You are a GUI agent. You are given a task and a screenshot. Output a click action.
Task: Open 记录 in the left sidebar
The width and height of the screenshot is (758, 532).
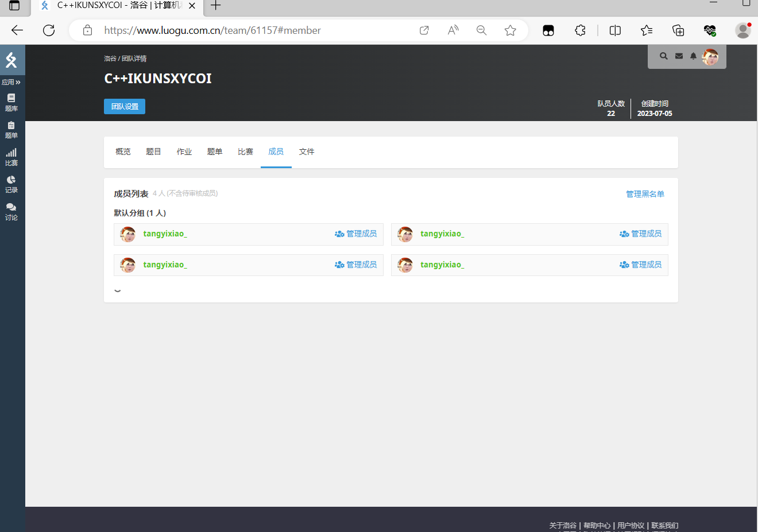click(11, 184)
